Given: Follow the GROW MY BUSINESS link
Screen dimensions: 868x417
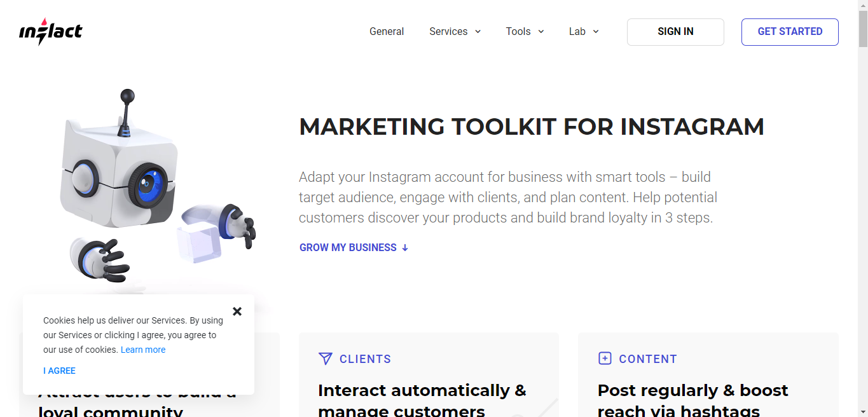Looking at the screenshot, I should [x=354, y=248].
